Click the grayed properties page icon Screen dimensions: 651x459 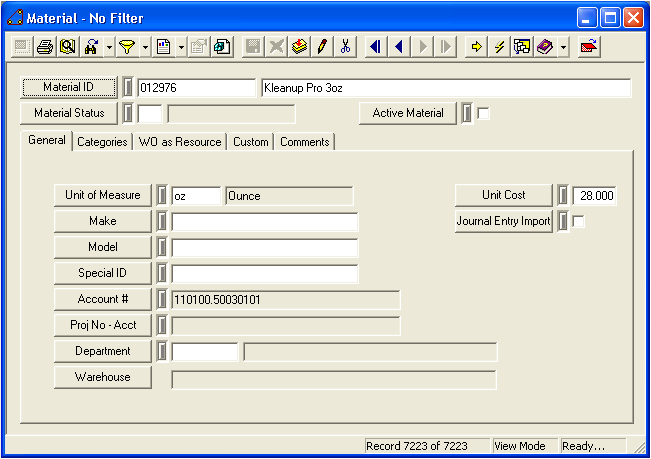click(198, 47)
